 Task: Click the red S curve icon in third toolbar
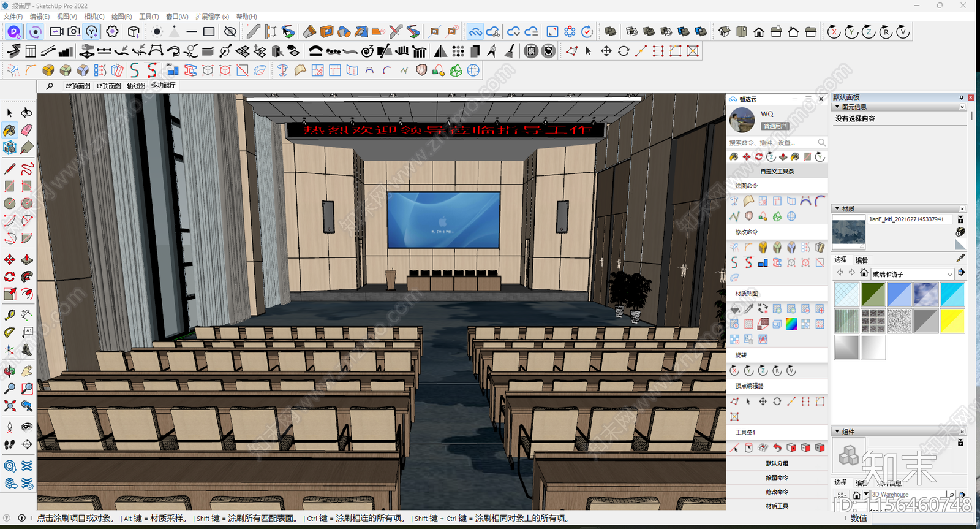pos(152,70)
